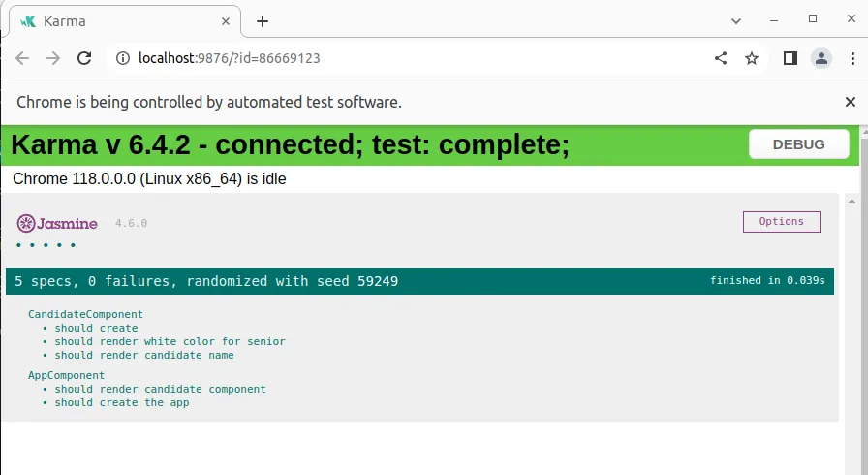Open the 'should create' spec
Image resolution: width=868 pixels, height=475 pixels.
96,328
